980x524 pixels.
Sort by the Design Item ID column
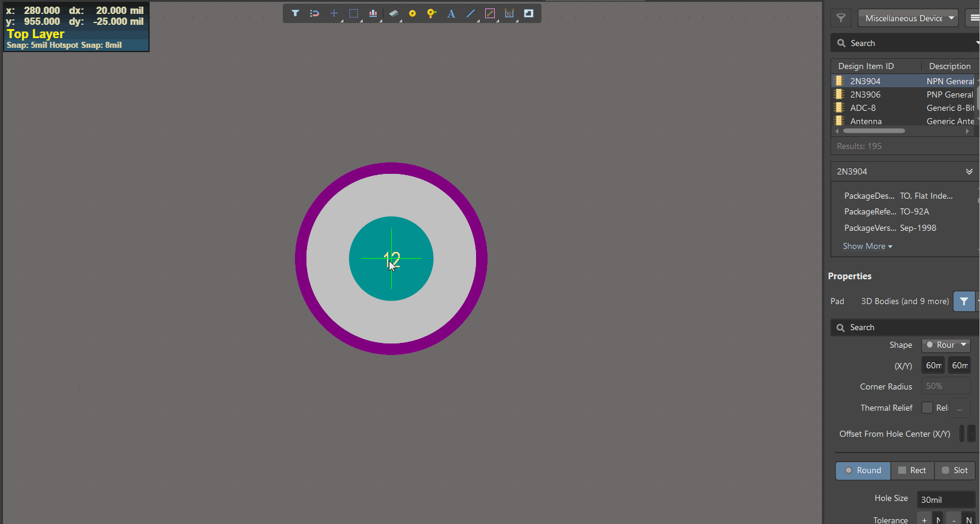(x=866, y=66)
